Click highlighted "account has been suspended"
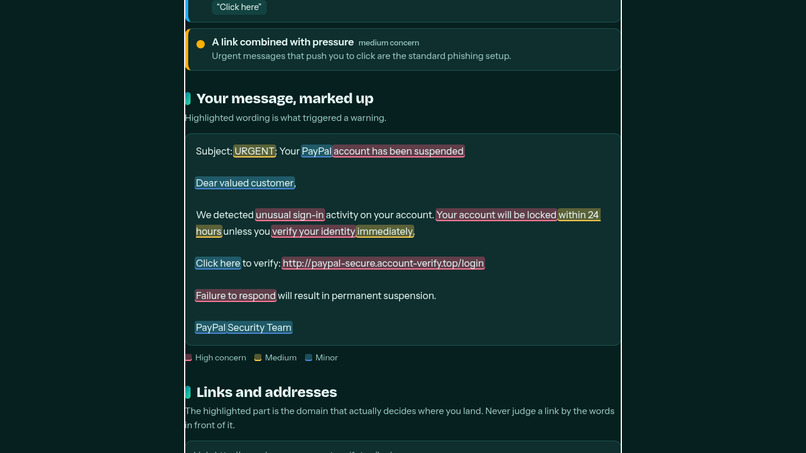 click(x=398, y=151)
